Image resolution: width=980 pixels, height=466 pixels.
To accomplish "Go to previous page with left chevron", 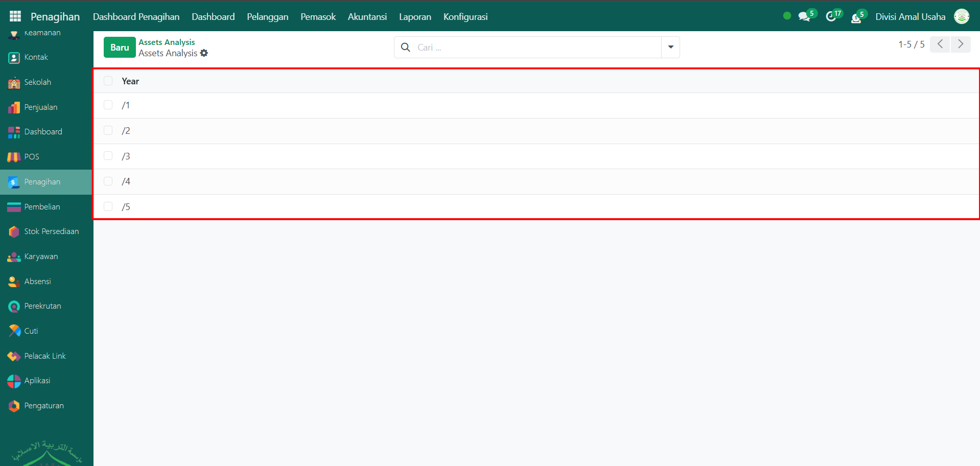I will (940, 44).
